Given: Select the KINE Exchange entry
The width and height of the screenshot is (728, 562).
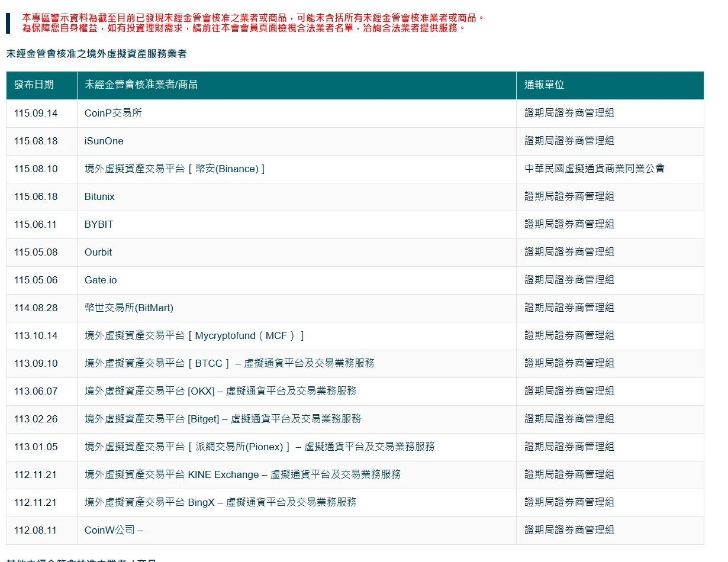Looking at the screenshot, I should click(x=243, y=474).
